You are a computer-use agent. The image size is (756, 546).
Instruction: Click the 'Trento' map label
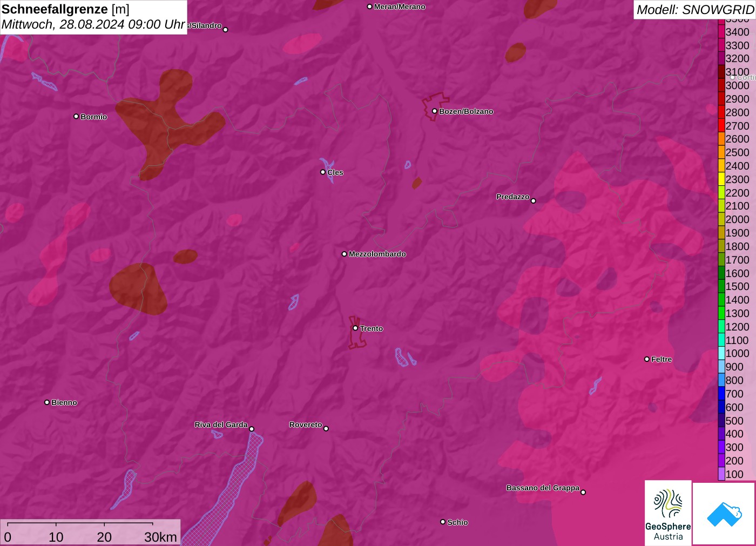tap(372, 328)
